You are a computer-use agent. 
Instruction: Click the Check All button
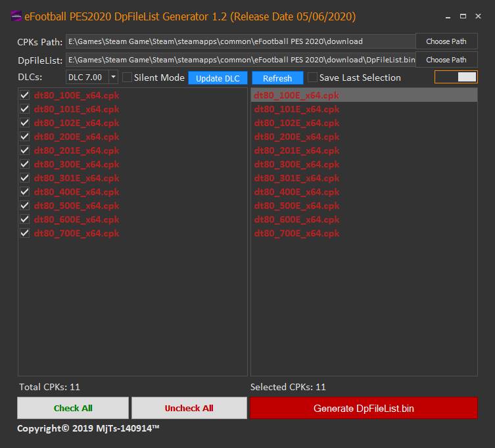click(x=73, y=408)
